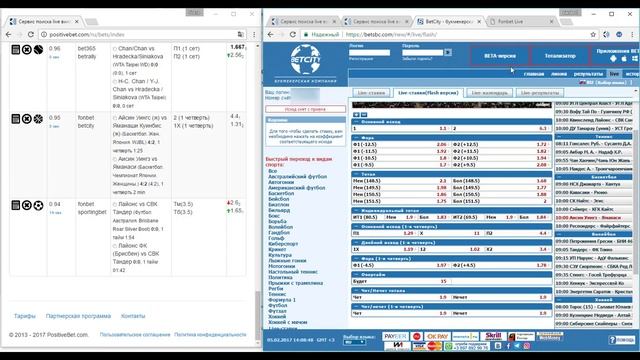Switch to the Live-календарь tab
640x360 pixels.
click(x=489, y=93)
